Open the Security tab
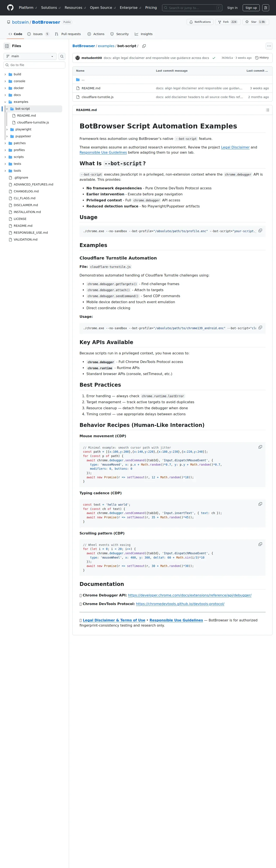Viewport: 276px width, 868px height. (120, 34)
